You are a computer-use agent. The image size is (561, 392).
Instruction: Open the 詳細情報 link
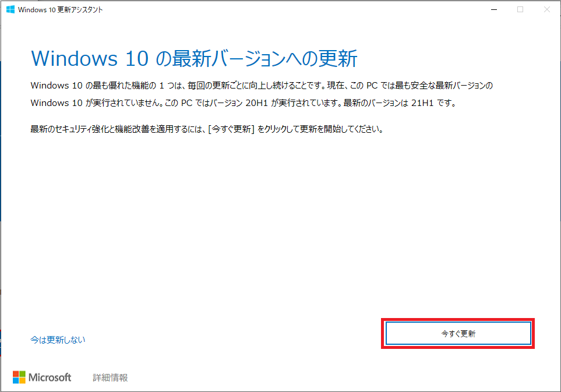click(110, 377)
